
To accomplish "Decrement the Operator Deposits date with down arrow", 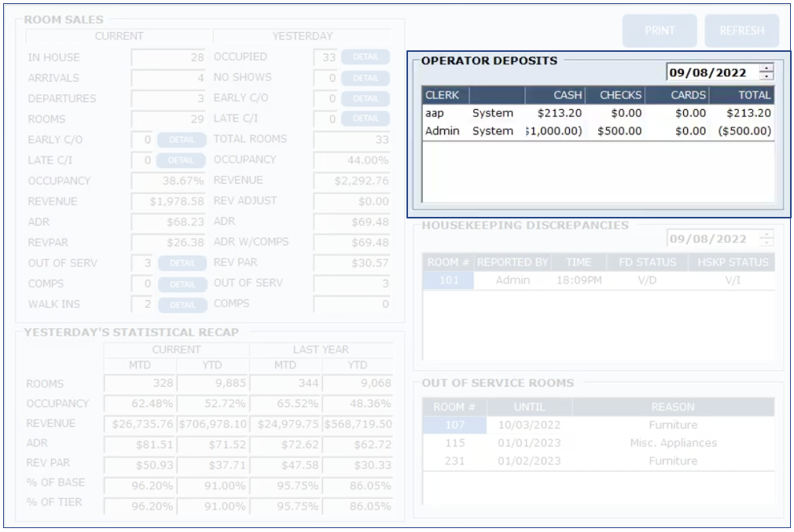I will pos(766,76).
